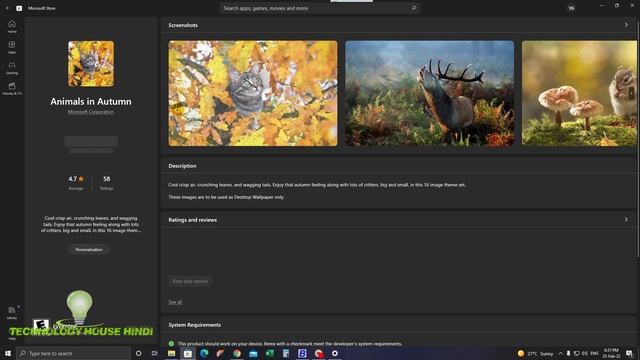Click the Personalization category tag
The image size is (640, 360).
click(89, 249)
